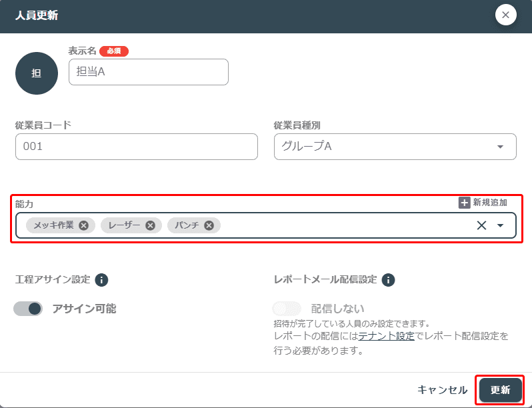Click the 担 avatar circle

[37, 73]
